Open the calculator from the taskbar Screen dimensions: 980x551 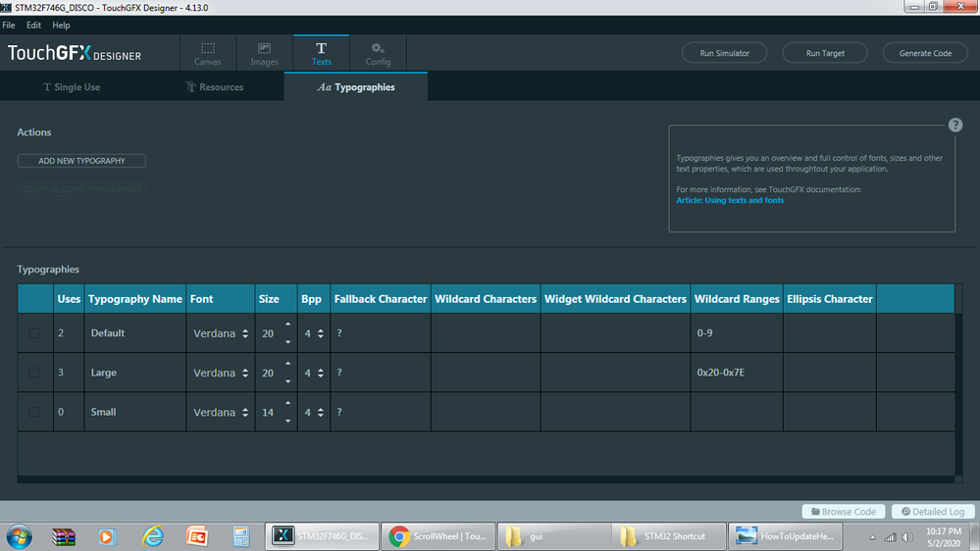click(240, 536)
